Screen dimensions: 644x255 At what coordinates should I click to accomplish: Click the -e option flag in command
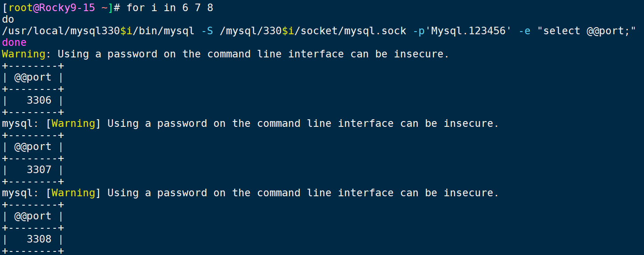point(524,31)
